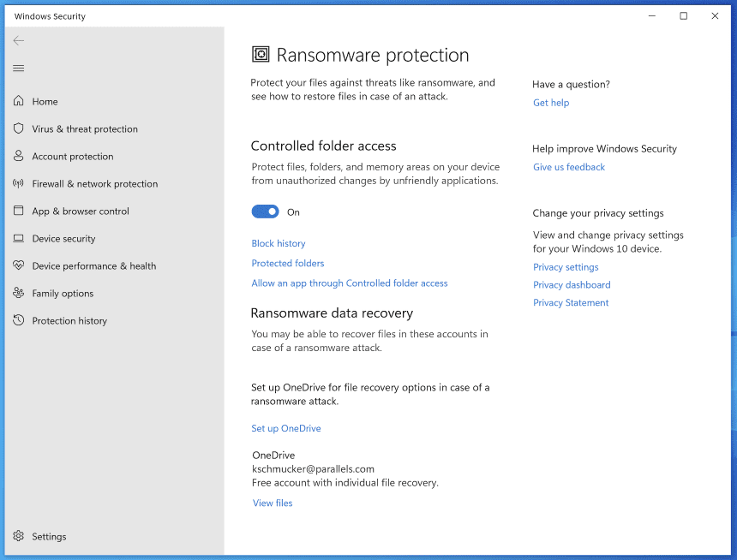The width and height of the screenshot is (737, 560).
Task: Click Give us feedback link
Action: tap(569, 167)
